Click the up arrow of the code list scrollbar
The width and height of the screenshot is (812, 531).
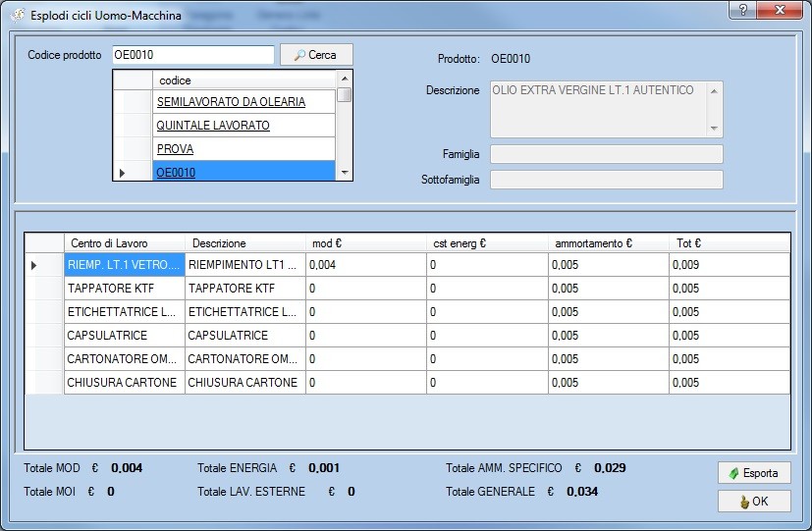(x=345, y=79)
